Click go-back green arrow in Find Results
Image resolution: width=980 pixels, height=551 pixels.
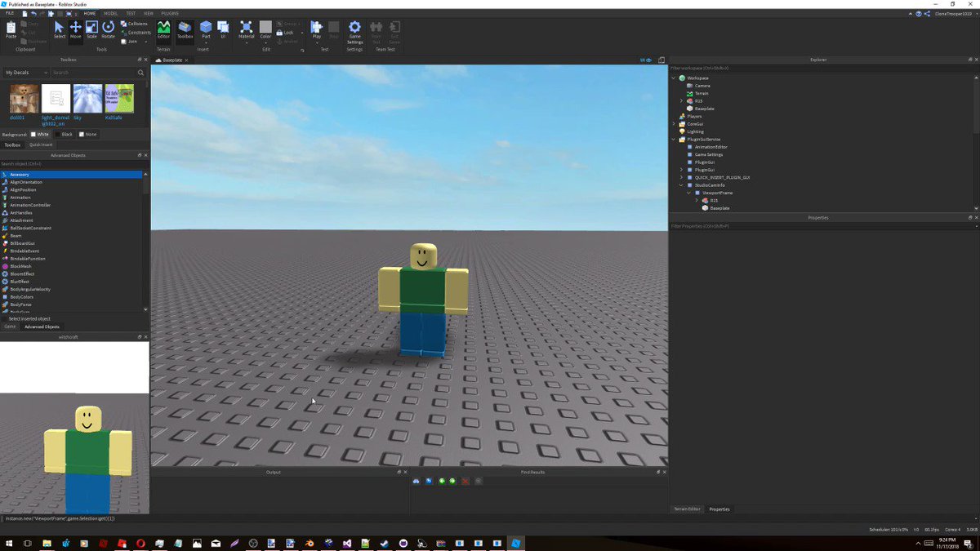pos(442,481)
